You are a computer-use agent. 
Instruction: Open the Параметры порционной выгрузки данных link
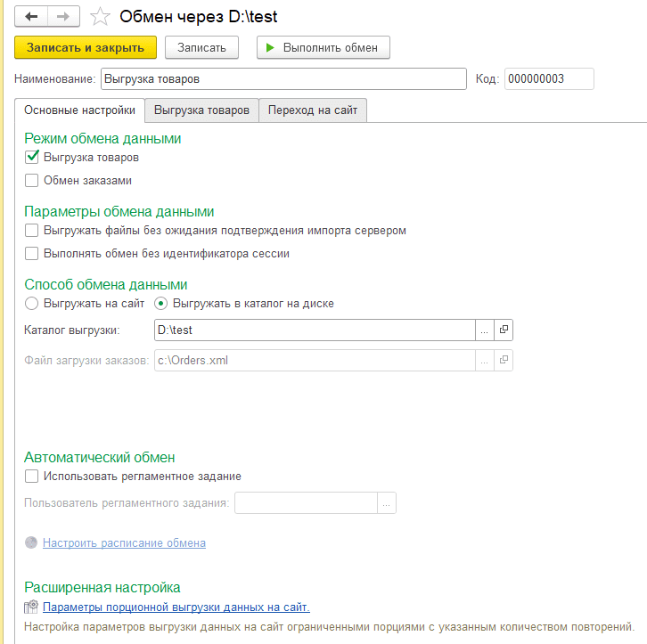tap(176, 607)
